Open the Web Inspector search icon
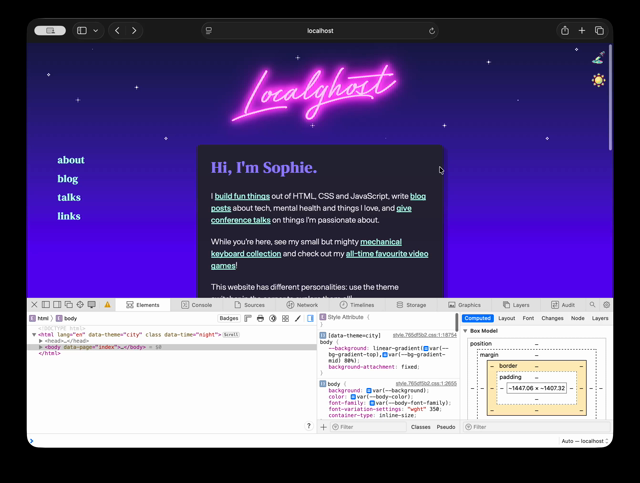The height and width of the screenshot is (483, 640). pyautogui.click(x=592, y=305)
